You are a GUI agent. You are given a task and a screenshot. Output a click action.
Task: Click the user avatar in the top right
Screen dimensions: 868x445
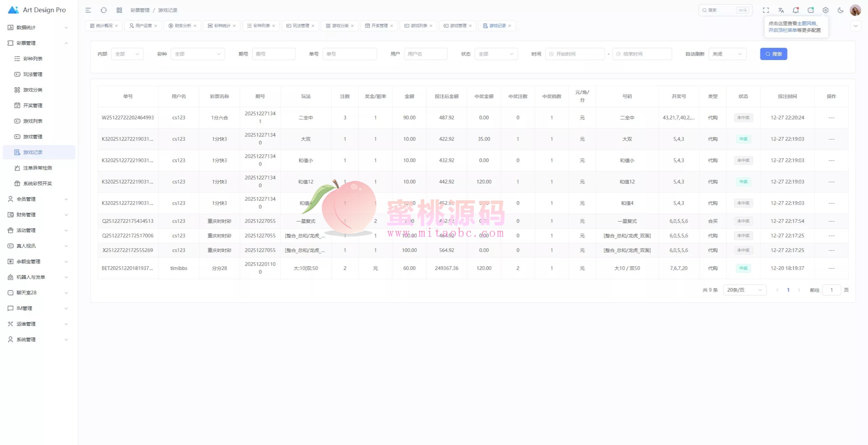855,10
